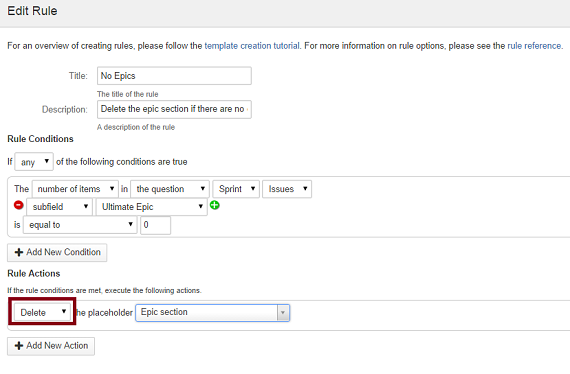Open the subfield dropdown
570x374 pixels.
click(x=60, y=207)
